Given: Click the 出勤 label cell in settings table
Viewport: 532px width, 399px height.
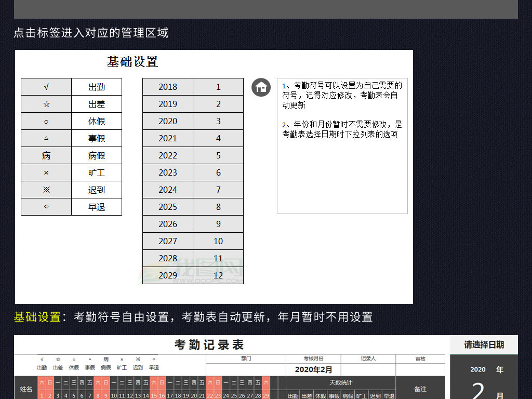Looking at the screenshot, I should pyautogui.click(x=97, y=87).
